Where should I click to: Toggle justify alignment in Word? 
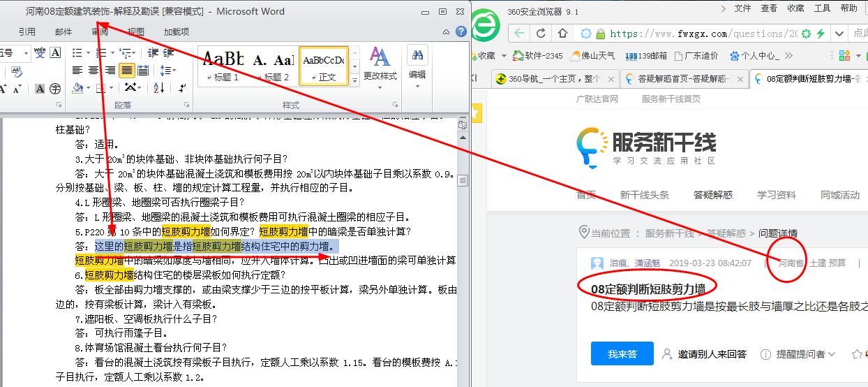click(x=126, y=71)
